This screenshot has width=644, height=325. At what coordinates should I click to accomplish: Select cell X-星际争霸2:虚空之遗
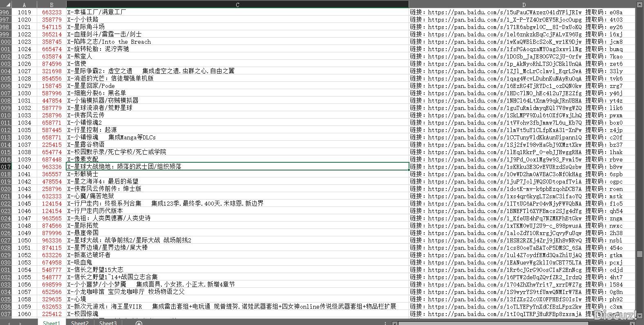click(x=237, y=71)
